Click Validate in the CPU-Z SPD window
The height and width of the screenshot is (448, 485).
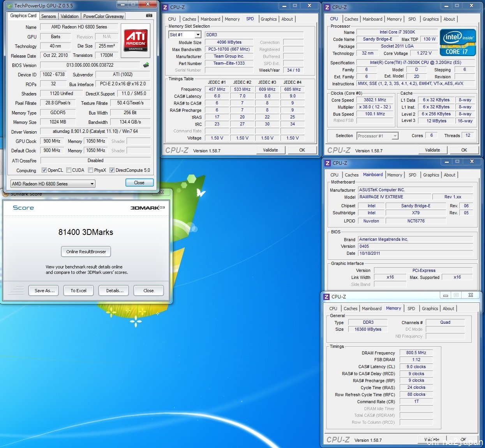coord(270,150)
